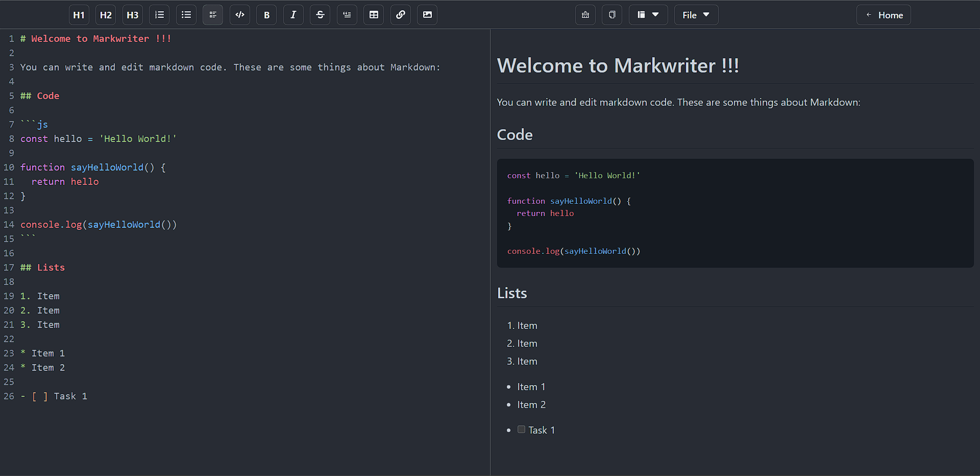Insert an H2 heading
Image resolution: width=980 pixels, height=476 pixels.
pyautogui.click(x=106, y=15)
